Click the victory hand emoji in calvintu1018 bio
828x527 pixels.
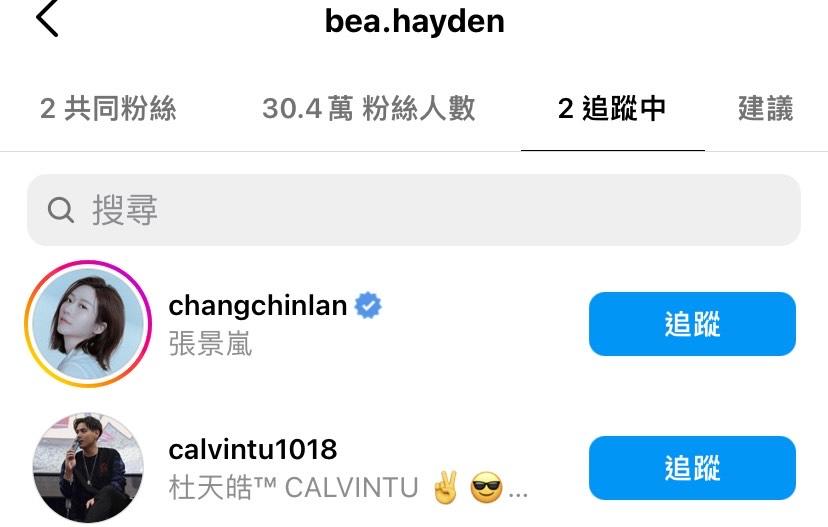[444, 487]
